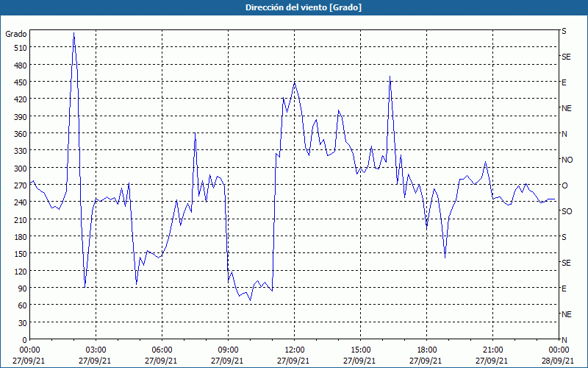Viewport: 588px width, 368px height.
Task: Click the bottom N compass label level with 0
Action: click(x=564, y=340)
